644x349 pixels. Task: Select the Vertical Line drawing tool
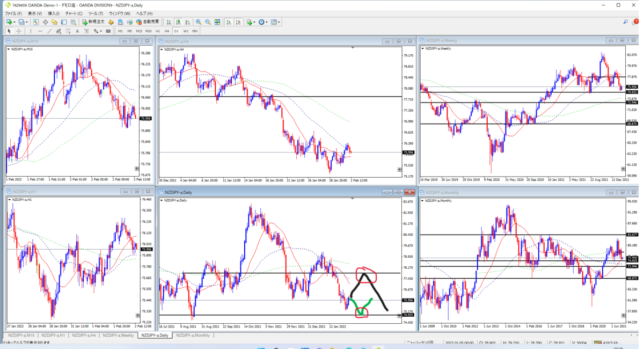[x=31, y=31]
